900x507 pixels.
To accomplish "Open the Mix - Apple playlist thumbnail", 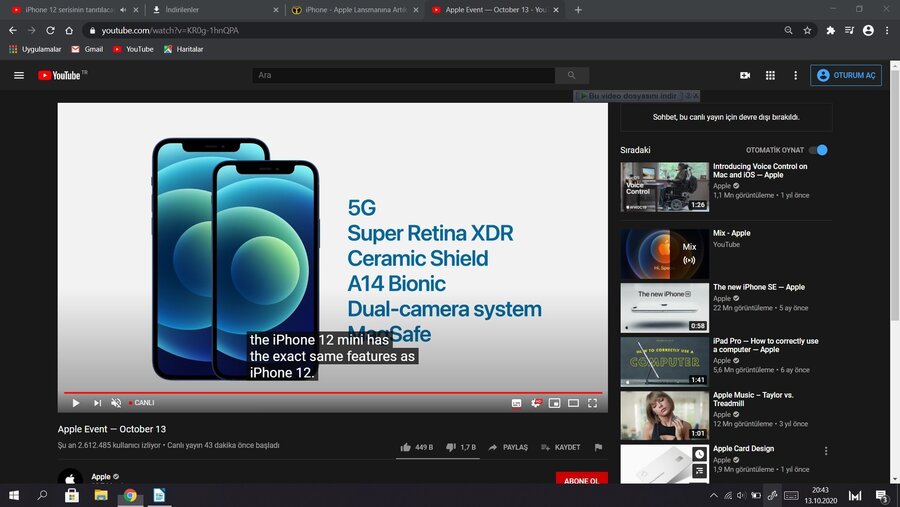I will [665, 254].
